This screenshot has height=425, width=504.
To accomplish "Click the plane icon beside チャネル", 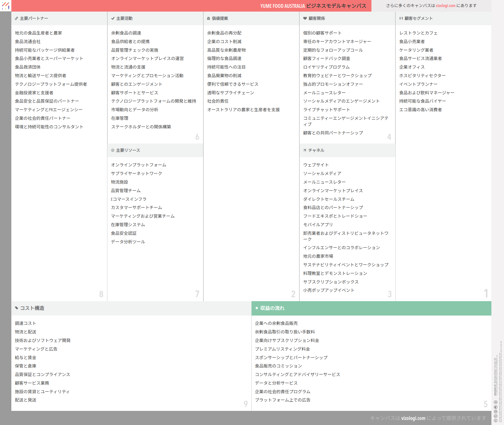I will [305, 150].
